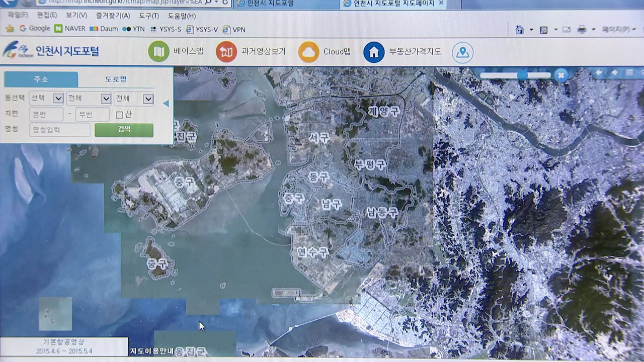644x362 pixels.
Task: Close the 지도페이지 browser tab
Action: click(441, 3)
